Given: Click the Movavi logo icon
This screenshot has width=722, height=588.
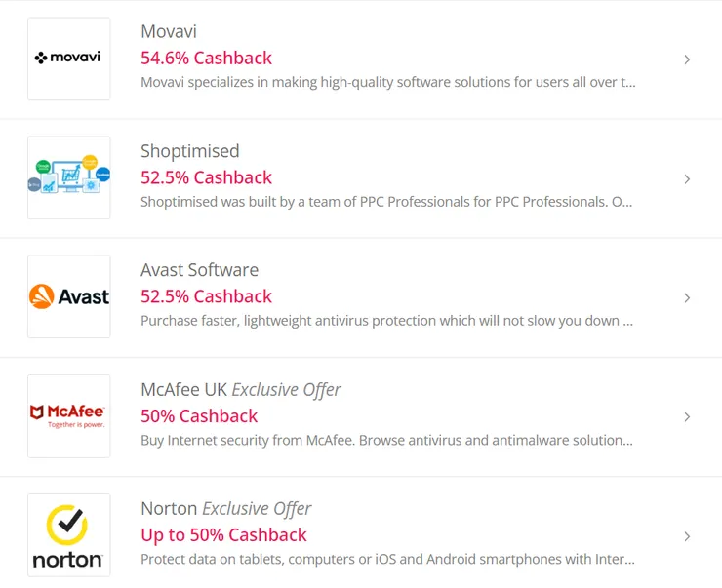Looking at the screenshot, I should pyautogui.click(x=68, y=59).
